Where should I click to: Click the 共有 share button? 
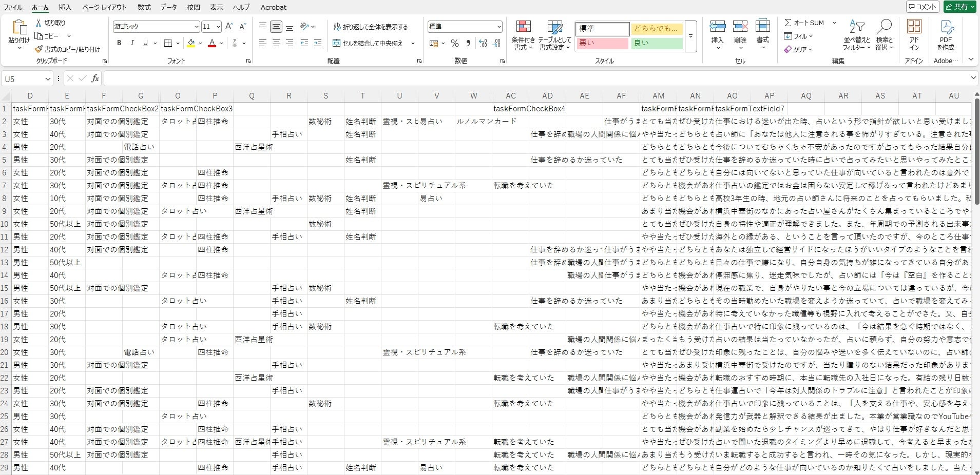[959, 7]
